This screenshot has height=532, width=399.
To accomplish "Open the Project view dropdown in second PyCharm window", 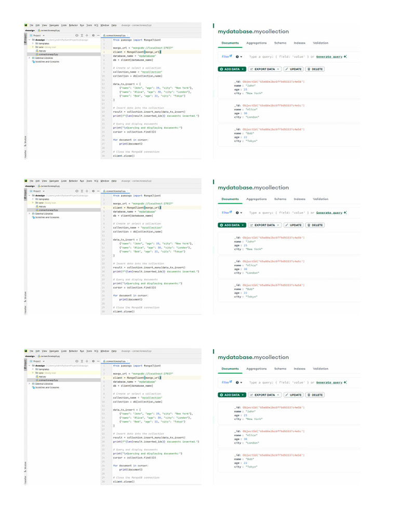I will (x=37, y=191).
